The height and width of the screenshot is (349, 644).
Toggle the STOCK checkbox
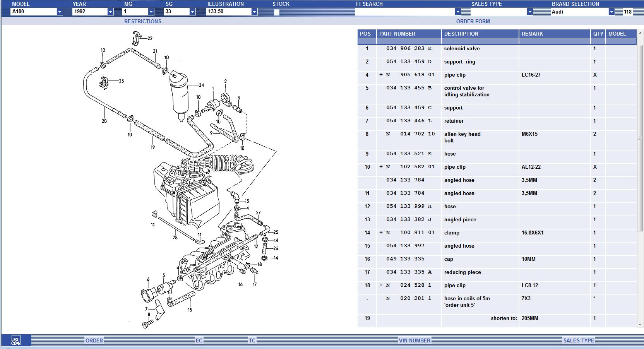[x=276, y=12]
